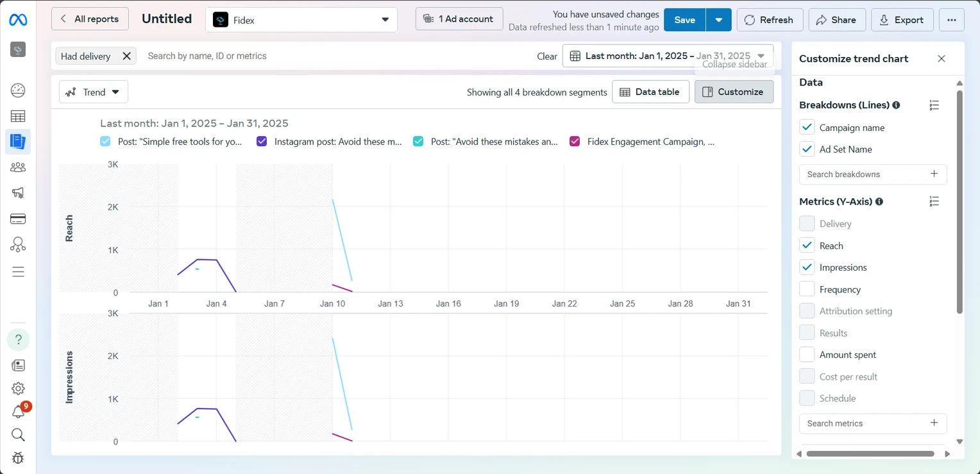The image size is (980, 474).
Task: Uncheck the Campaign name breakdown
Action: coord(807,128)
